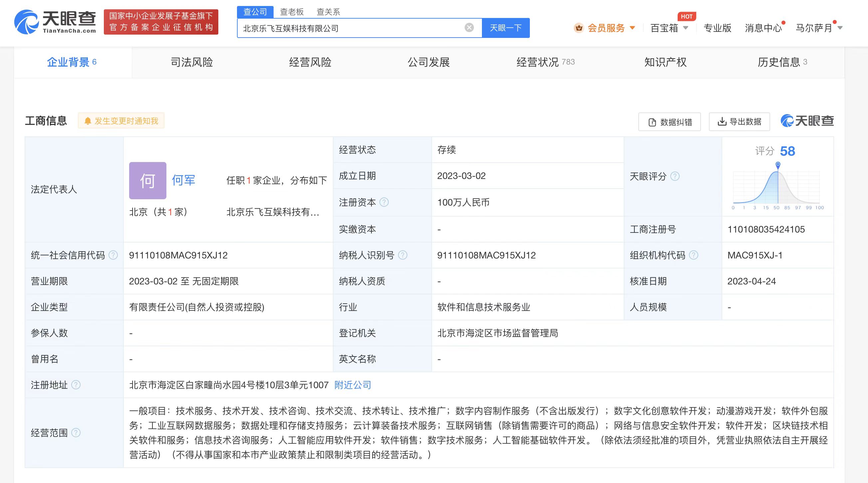
Task: Click credit code 91110108MAC915XJ12 under 统一社会信用代码
Action: coord(178,255)
